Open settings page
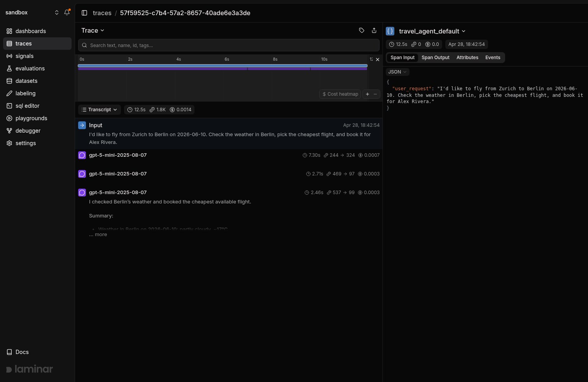 (x=37, y=143)
